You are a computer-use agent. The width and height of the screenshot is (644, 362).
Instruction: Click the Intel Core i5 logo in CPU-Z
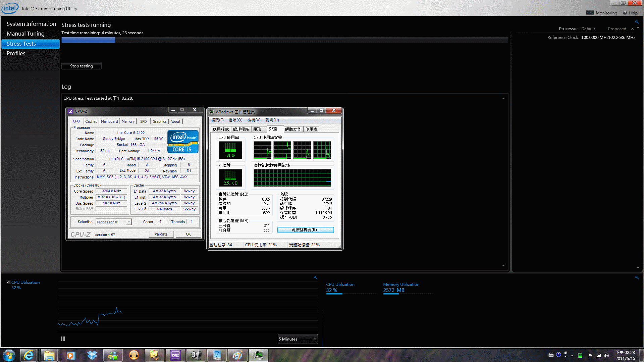pos(183,142)
